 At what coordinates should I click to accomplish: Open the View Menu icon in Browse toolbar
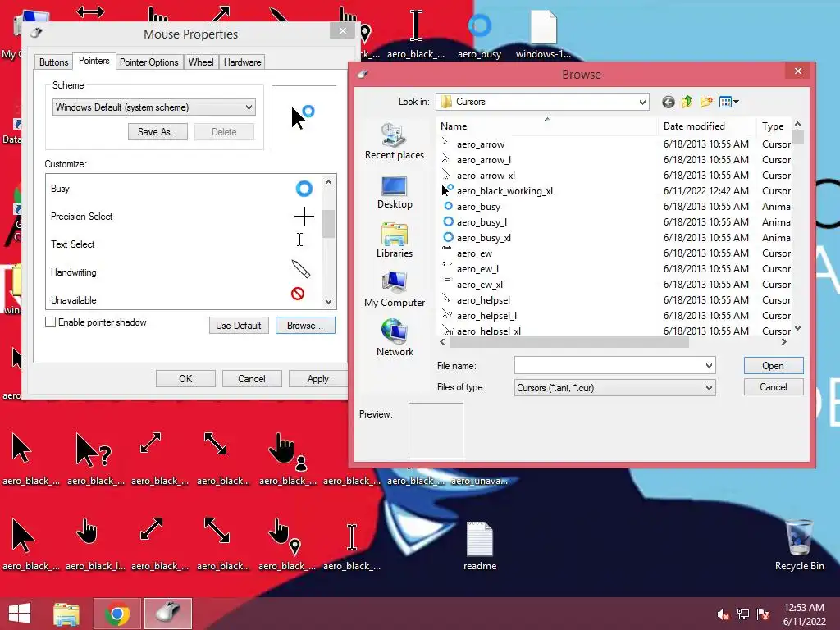(728, 102)
